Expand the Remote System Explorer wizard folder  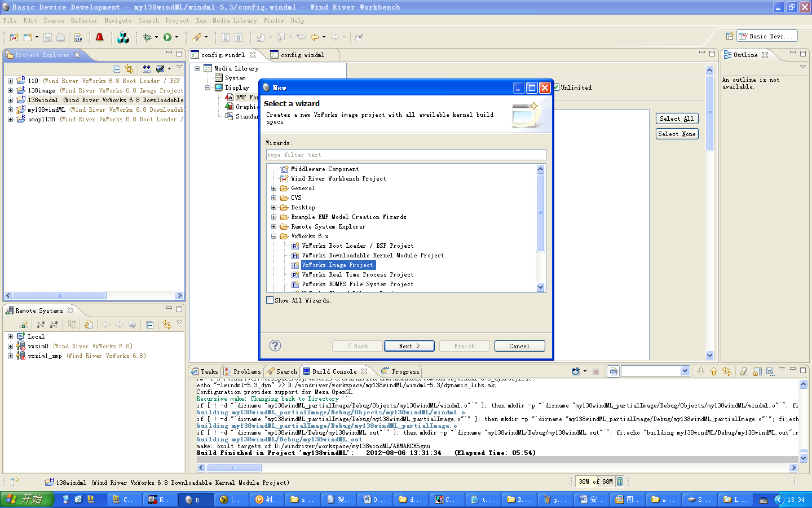[x=274, y=227]
